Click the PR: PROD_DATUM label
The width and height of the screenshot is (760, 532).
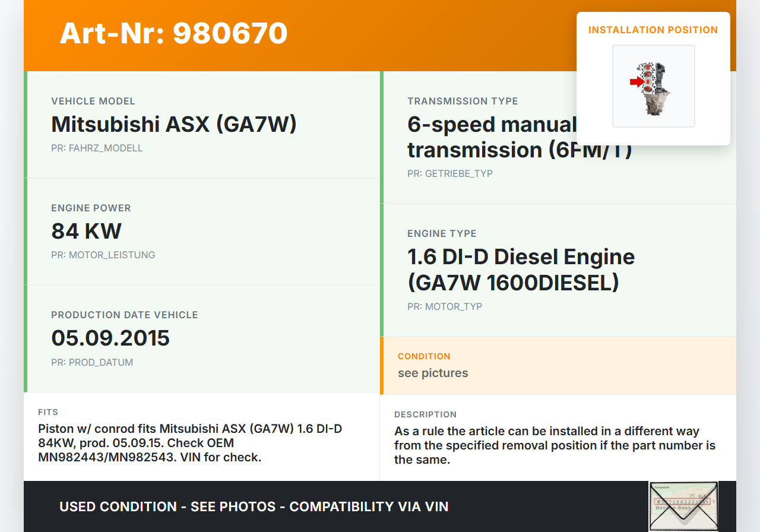point(92,362)
